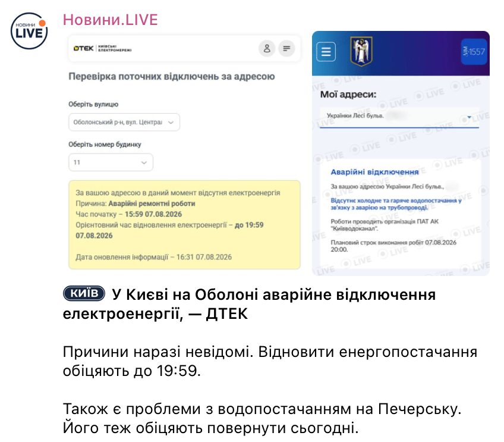Tap the 1557 hotline button
504x442 pixels.
pyautogui.click(x=474, y=52)
